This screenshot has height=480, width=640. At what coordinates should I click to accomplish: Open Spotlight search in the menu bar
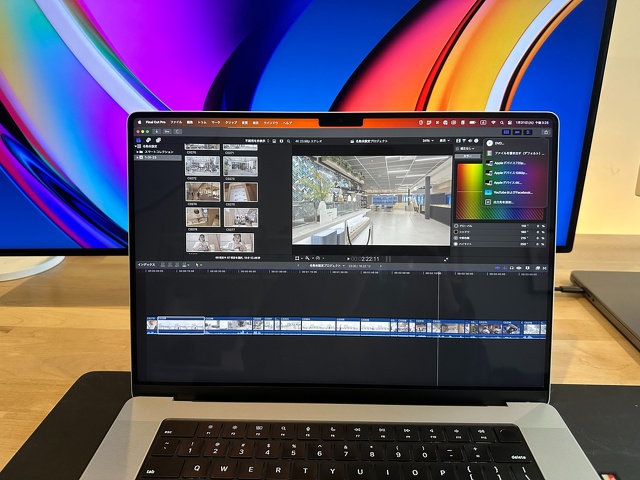tap(502, 122)
